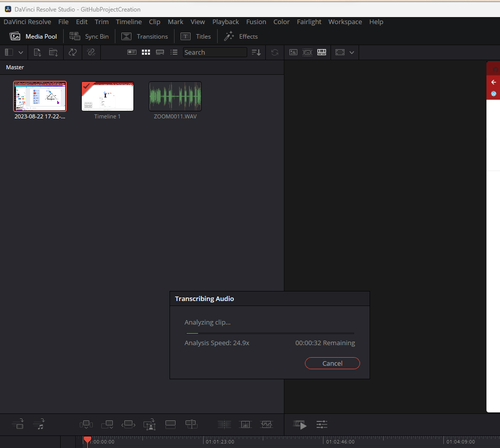The width and height of the screenshot is (500, 448).
Task: Select Source Clip viewer mode
Action: point(293,52)
